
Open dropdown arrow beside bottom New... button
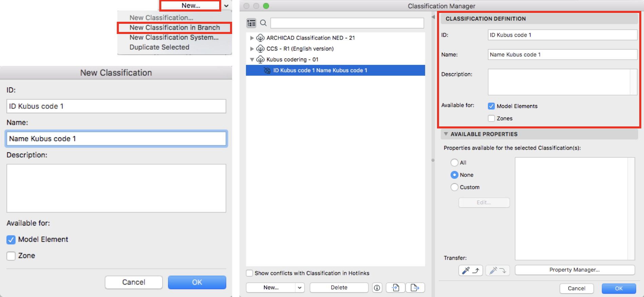[300, 288]
